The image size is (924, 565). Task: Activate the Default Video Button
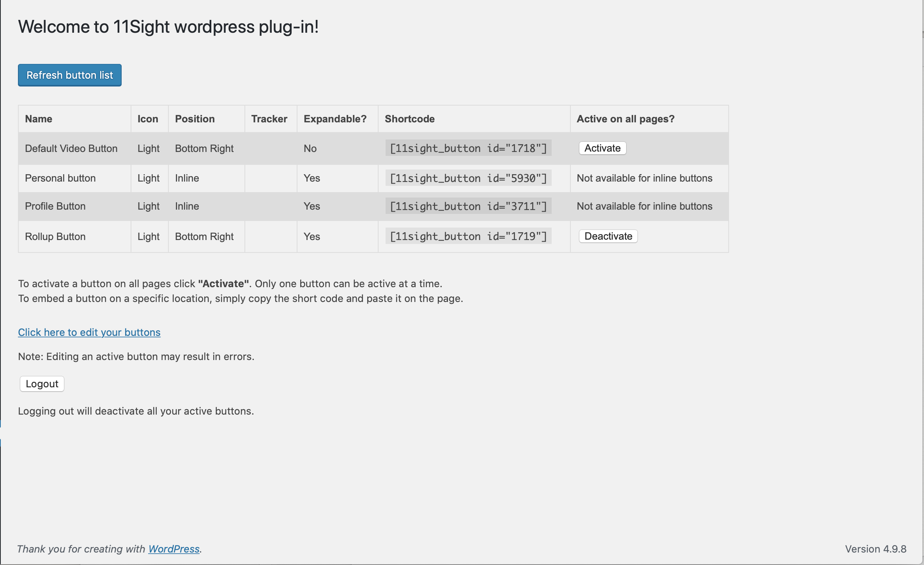(602, 148)
